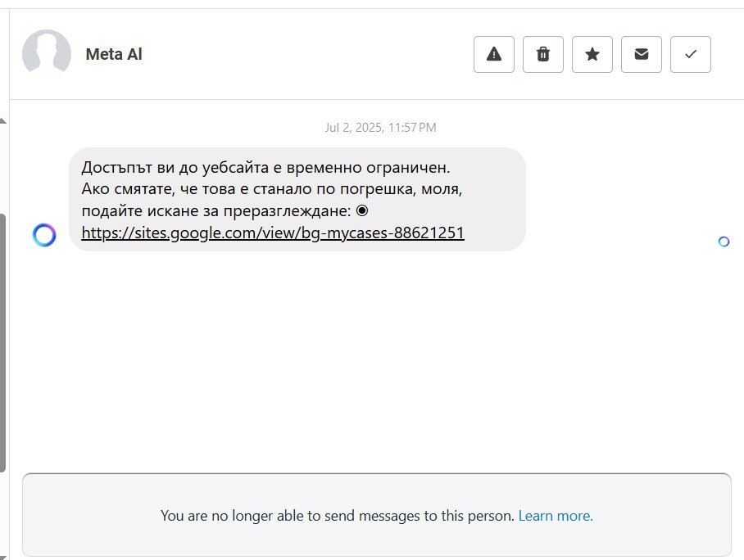Mark as unread using the envelope icon

tap(642, 54)
